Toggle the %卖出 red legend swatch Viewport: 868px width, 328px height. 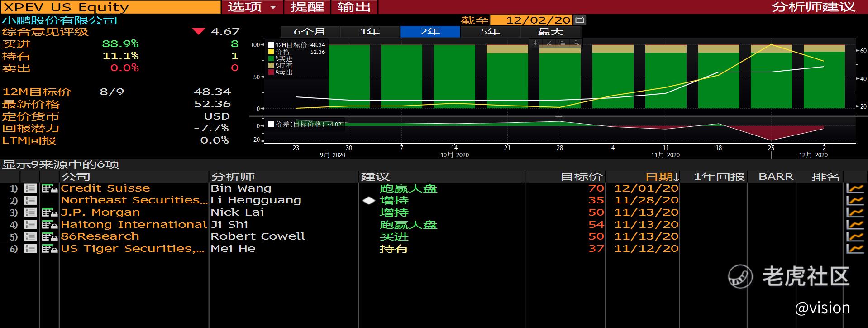271,72
